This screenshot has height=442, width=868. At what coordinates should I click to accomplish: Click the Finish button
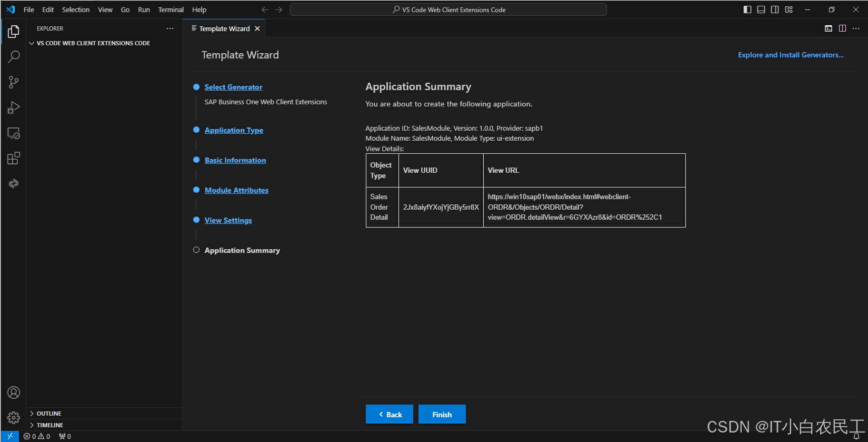pos(442,415)
